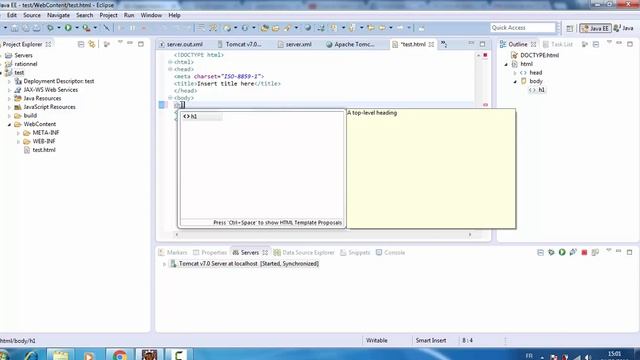Open Project Explorer view menu triangle

(x=120, y=42)
